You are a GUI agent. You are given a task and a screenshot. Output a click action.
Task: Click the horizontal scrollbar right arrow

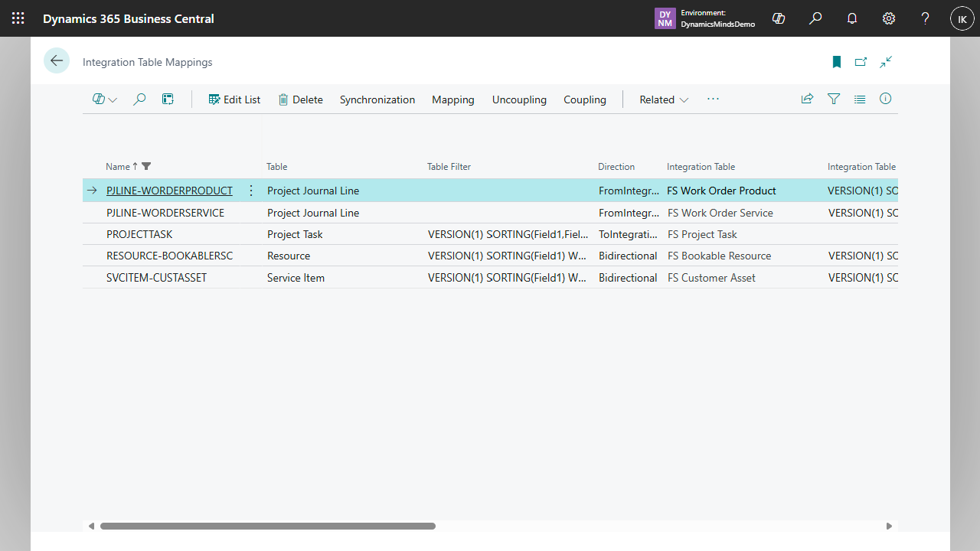tap(889, 526)
